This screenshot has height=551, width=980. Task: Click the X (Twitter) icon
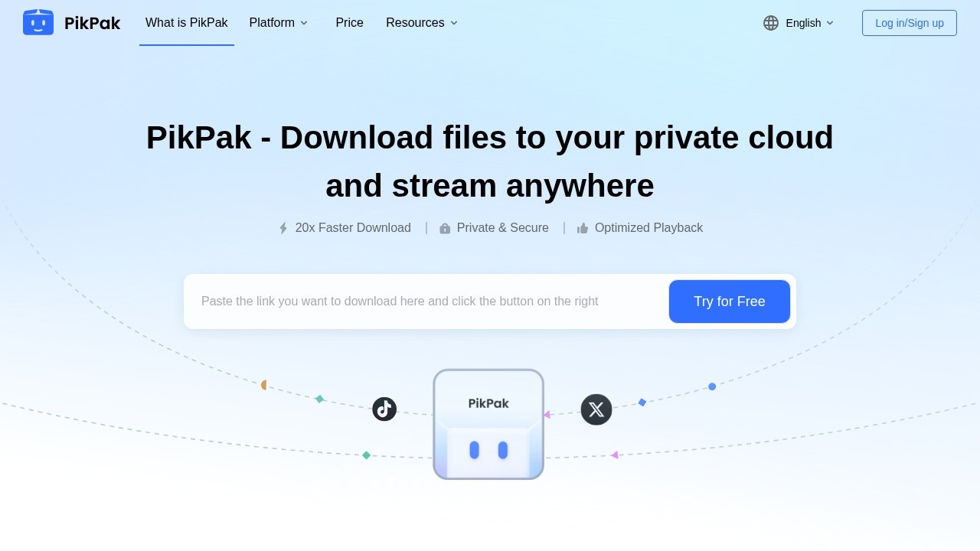tap(596, 409)
